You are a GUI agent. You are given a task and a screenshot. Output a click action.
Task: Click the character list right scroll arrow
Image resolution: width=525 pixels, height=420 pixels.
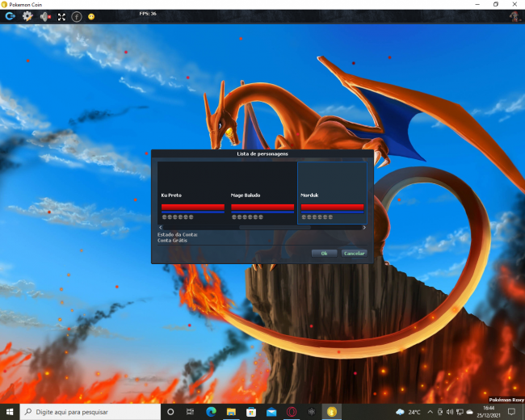364,228
